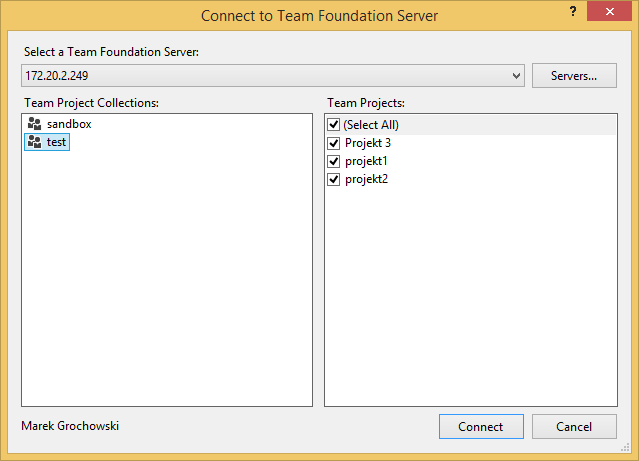
Task: Click the dialog title bar text
Action: point(319,16)
